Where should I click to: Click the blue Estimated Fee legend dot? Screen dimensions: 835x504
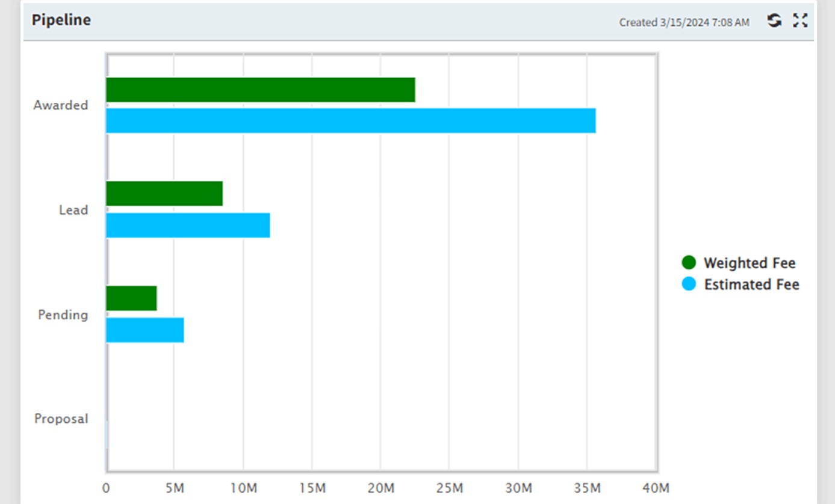point(689,284)
